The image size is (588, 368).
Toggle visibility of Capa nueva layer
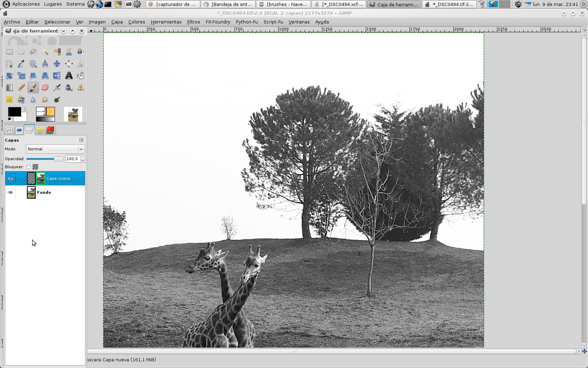tap(10, 178)
